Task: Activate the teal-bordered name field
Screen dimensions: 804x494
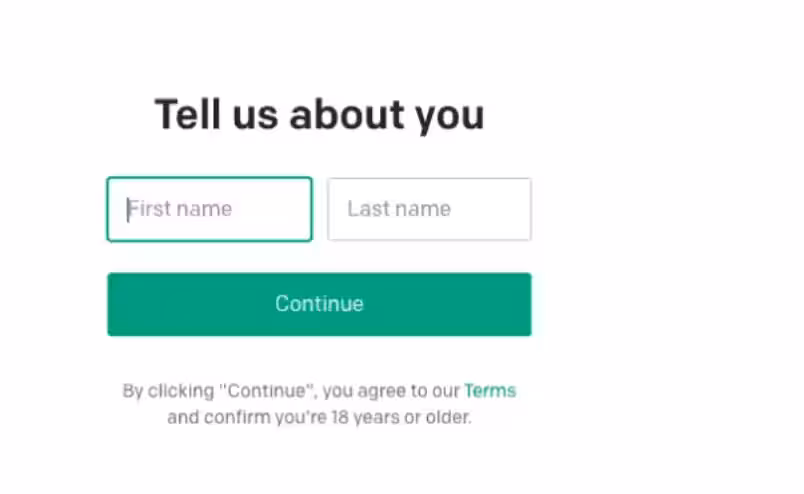Action: click(209, 209)
